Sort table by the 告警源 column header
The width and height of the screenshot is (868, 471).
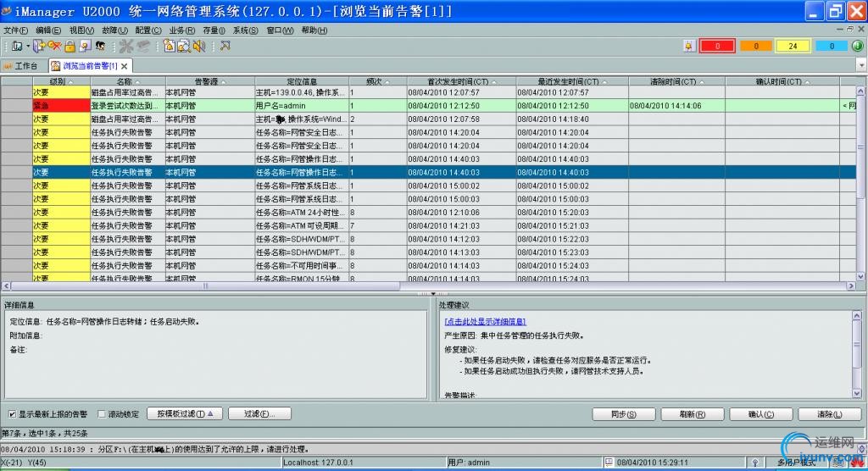click(209, 81)
